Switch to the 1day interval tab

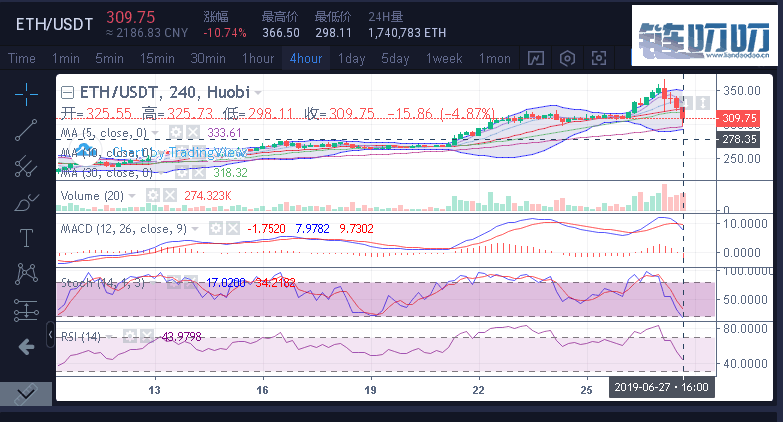click(352, 58)
